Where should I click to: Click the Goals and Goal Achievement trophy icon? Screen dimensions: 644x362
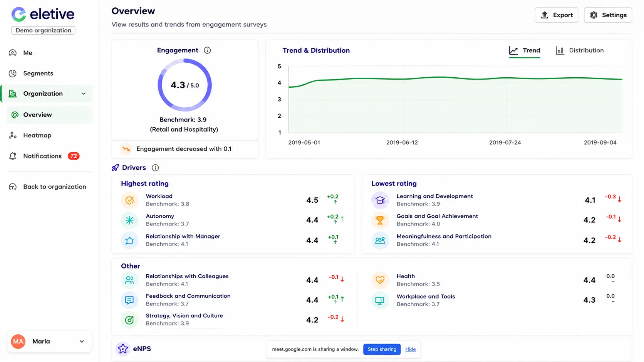(380, 220)
